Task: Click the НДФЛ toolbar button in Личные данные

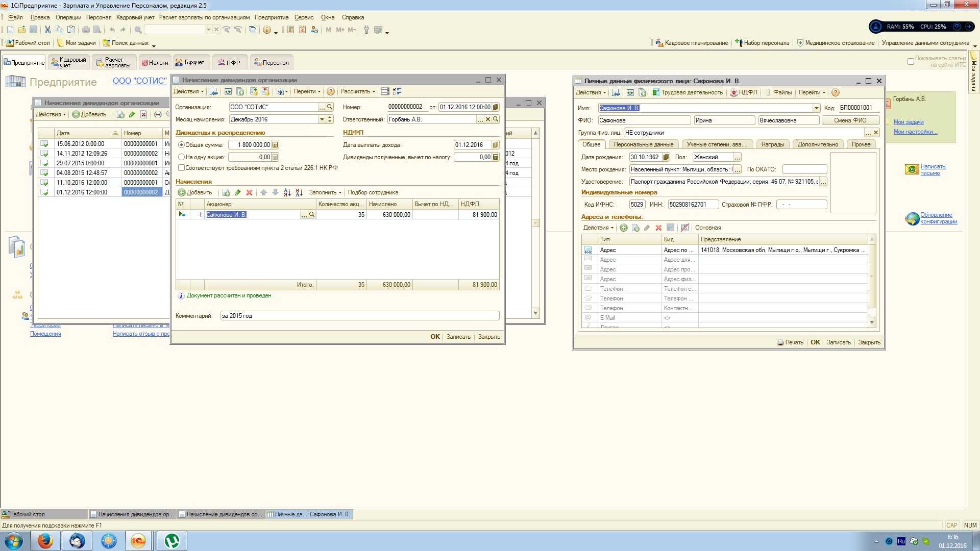Action: click(x=744, y=92)
